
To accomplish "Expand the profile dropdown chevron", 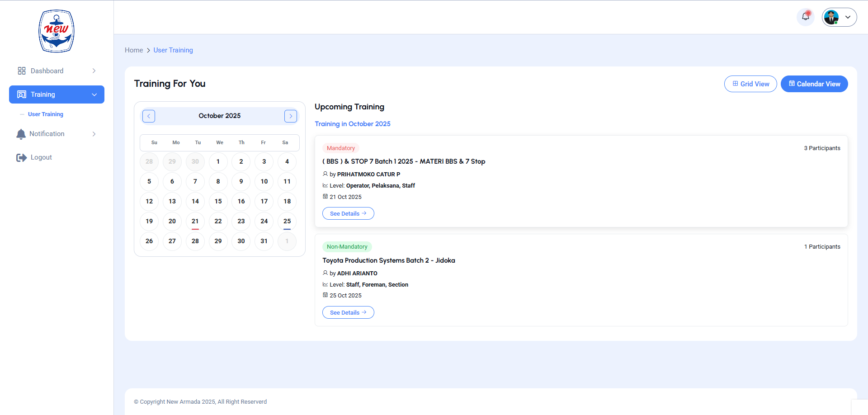I will point(848,17).
